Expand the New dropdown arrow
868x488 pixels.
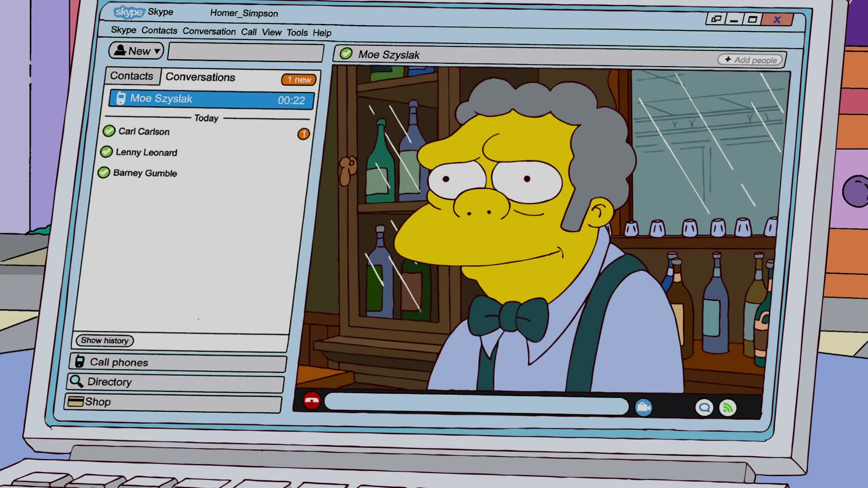click(157, 51)
